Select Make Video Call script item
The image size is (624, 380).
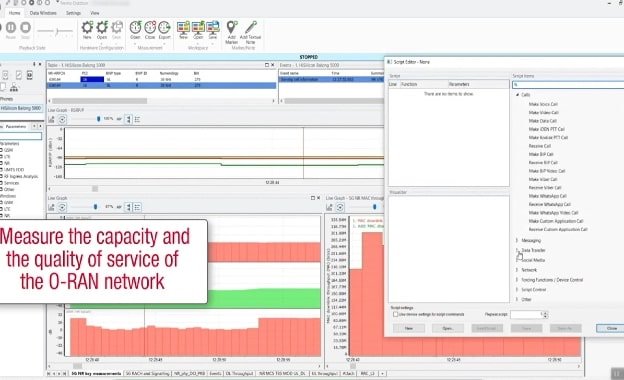543,113
